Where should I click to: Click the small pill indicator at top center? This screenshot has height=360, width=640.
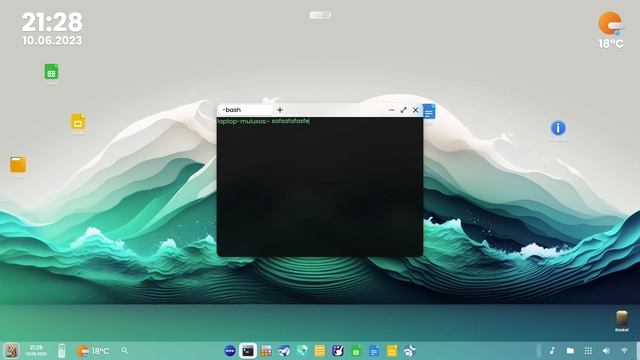pyautogui.click(x=320, y=15)
